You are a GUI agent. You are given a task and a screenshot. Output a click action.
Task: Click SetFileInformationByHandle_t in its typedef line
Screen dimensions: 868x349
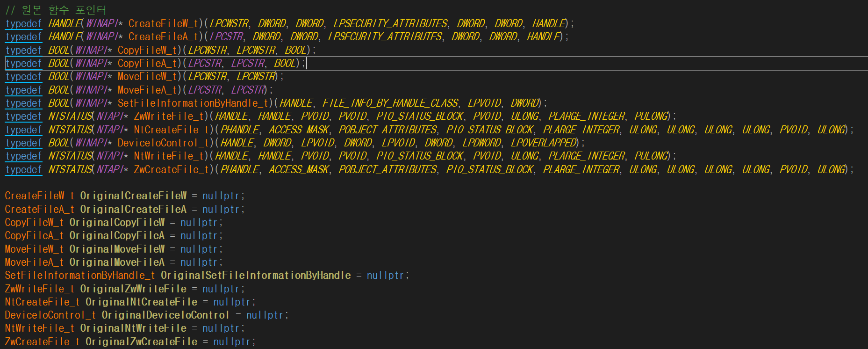193,103
